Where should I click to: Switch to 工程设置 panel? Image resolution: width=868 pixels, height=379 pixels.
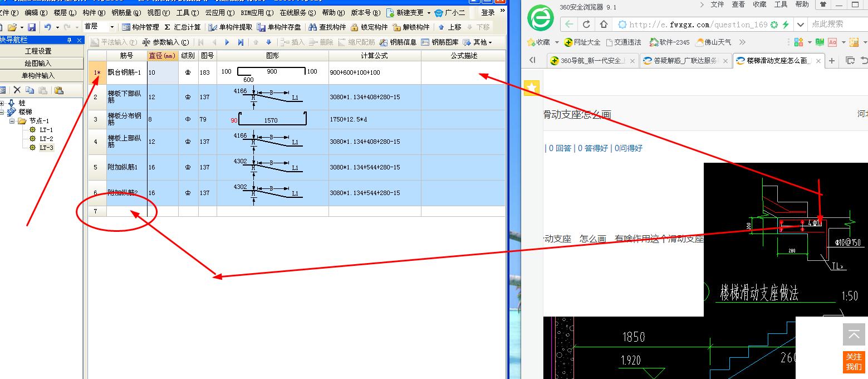[38, 51]
